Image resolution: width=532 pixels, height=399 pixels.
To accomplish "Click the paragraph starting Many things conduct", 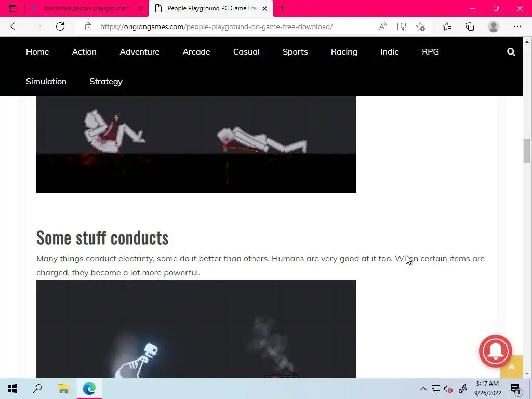I will click(261, 265).
